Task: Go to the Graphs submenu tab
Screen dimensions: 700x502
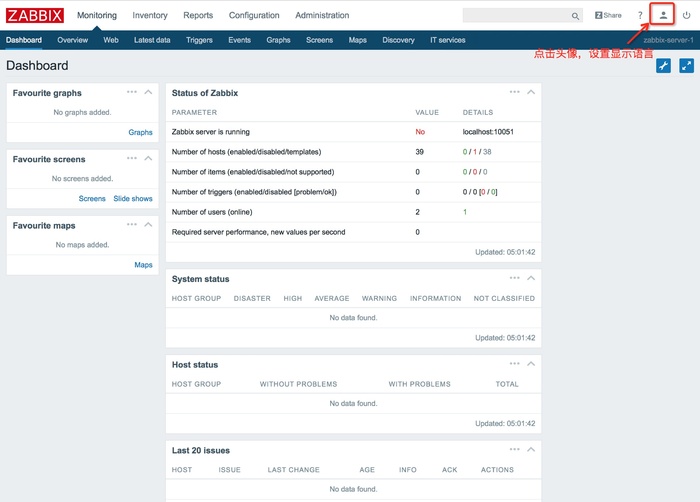Action: (x=278, y=40)
